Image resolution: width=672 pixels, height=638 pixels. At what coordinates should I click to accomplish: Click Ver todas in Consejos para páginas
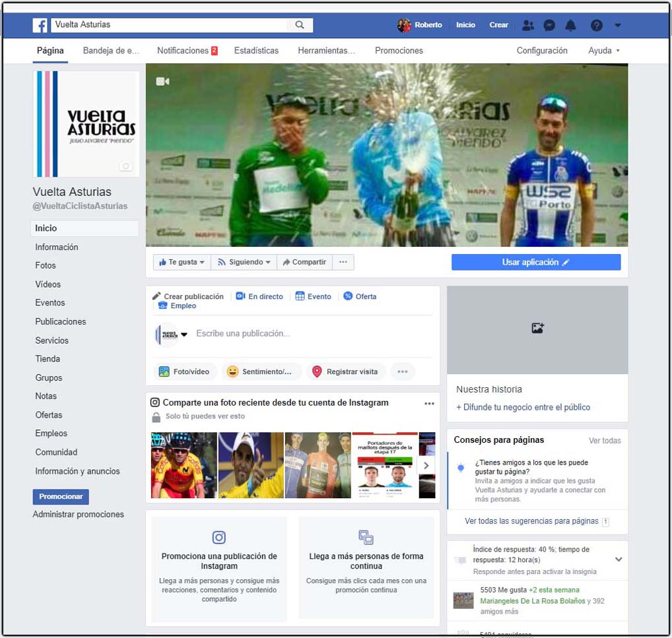pyautogui.click(x=605, y=441)
